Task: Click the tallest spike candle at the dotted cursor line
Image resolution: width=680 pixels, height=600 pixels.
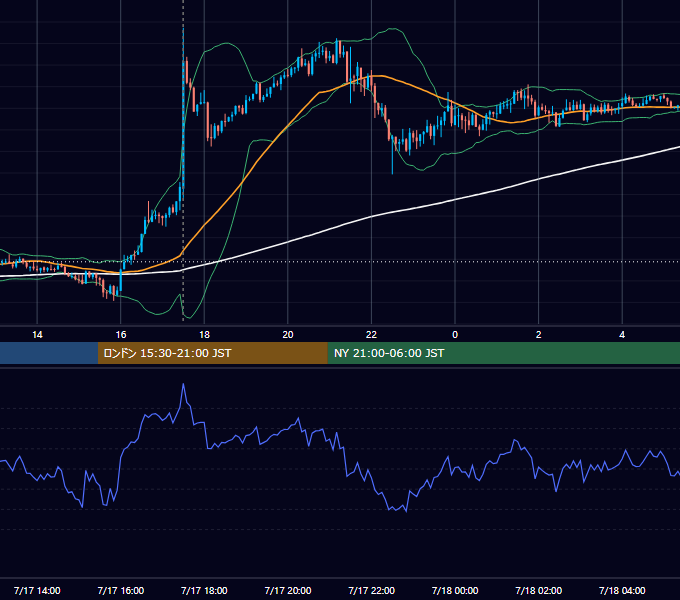Action: coord(183,115)
